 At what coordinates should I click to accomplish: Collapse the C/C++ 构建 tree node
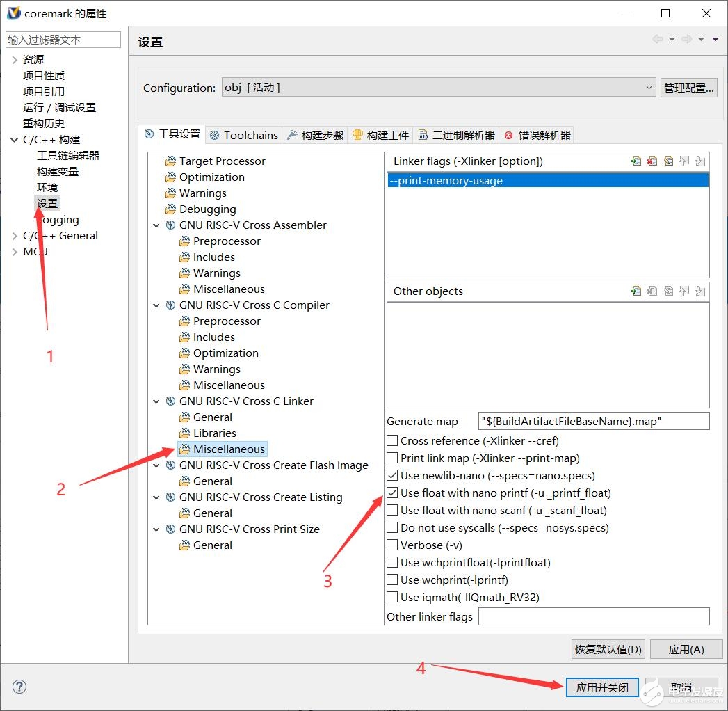point(15,139)
